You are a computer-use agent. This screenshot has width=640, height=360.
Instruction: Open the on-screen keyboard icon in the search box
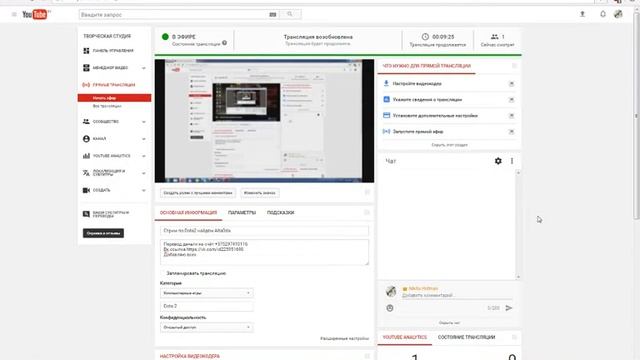[273, 15]
